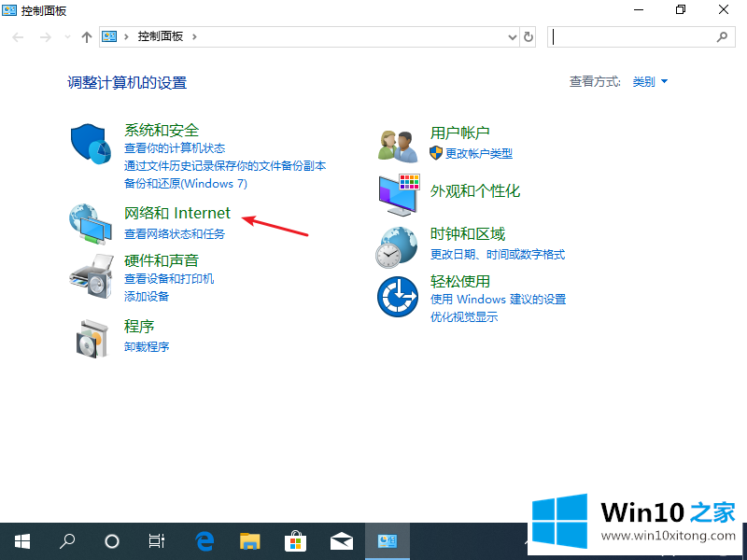The width and height of the screenshot is (747, 560).
Task: Open File Explorer from taskbar
Action: coord(249,541)
